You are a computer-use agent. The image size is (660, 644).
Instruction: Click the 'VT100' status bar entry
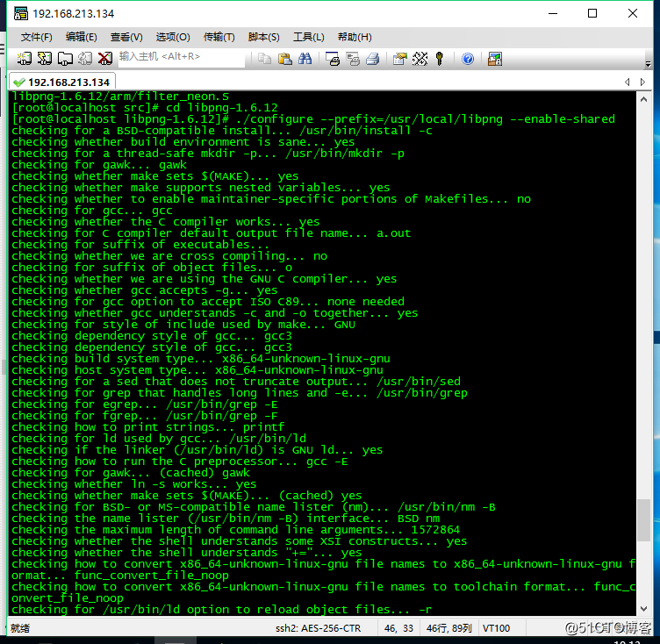click(x=496, y=628)
